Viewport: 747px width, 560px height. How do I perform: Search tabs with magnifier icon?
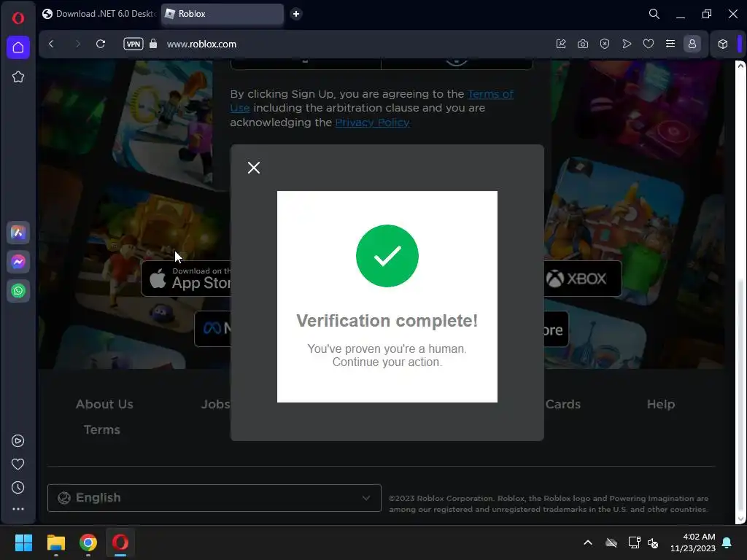[x=654, y=15]
